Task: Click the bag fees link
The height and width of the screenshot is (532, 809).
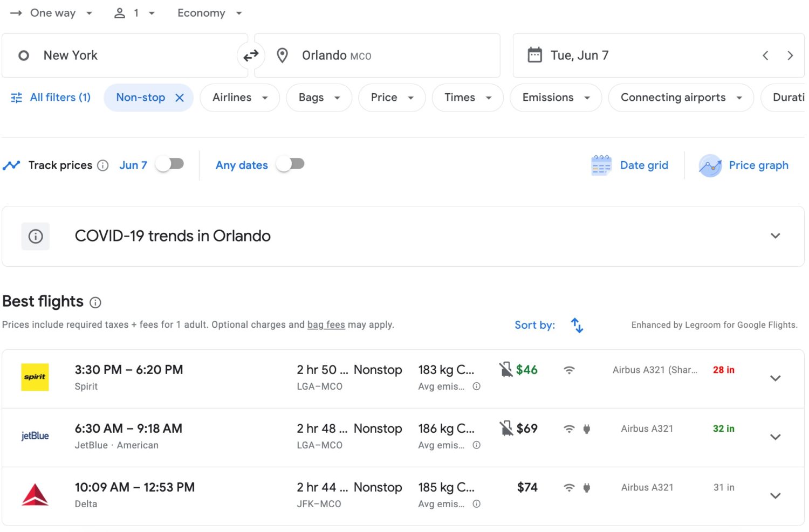Action: click(326, 324)
